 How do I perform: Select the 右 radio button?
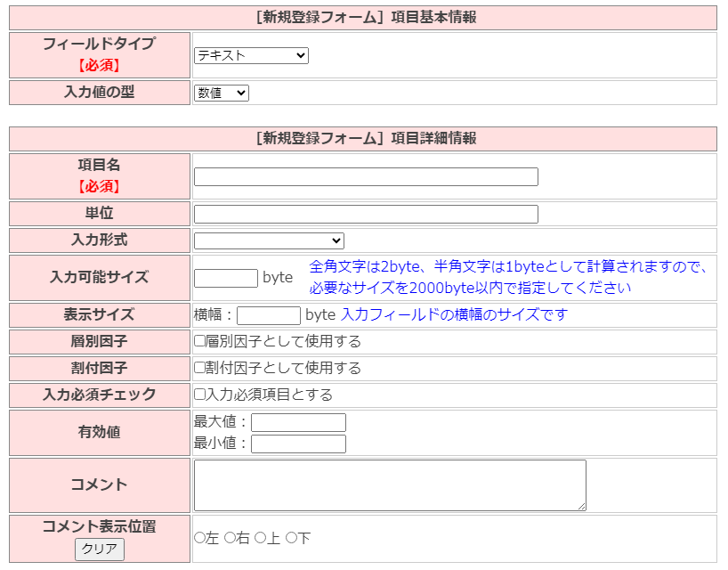point(231,539)
